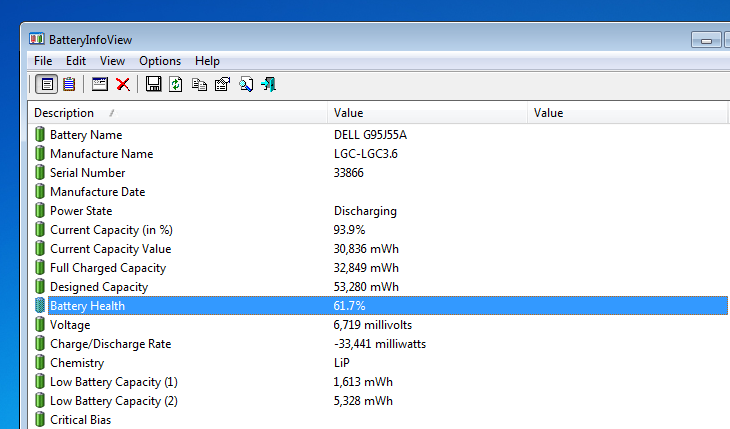The image size is (730, 429).
Task: Select the Critical Bias row label
Action: point(81,420)
